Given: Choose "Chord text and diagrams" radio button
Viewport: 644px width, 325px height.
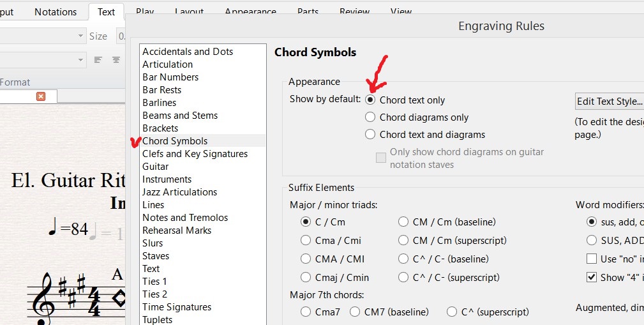Looking at the screenshot, I should [370, 135].
